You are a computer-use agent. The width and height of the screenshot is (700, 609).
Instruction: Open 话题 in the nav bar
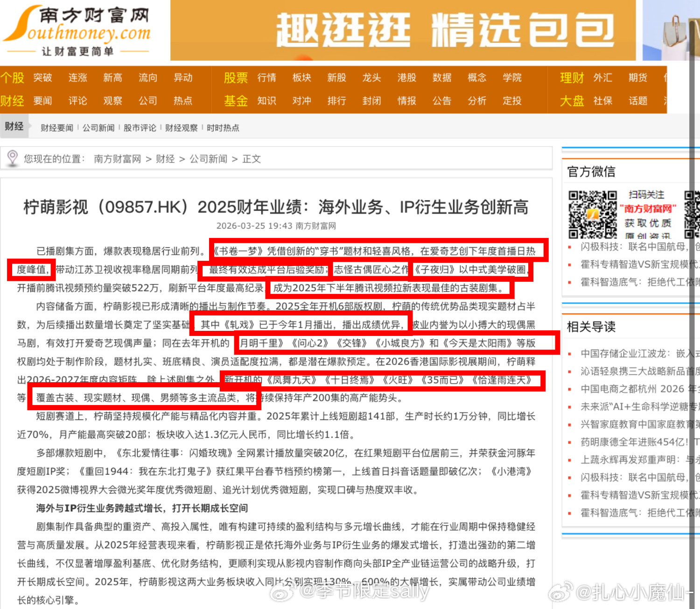click(637, 100)
